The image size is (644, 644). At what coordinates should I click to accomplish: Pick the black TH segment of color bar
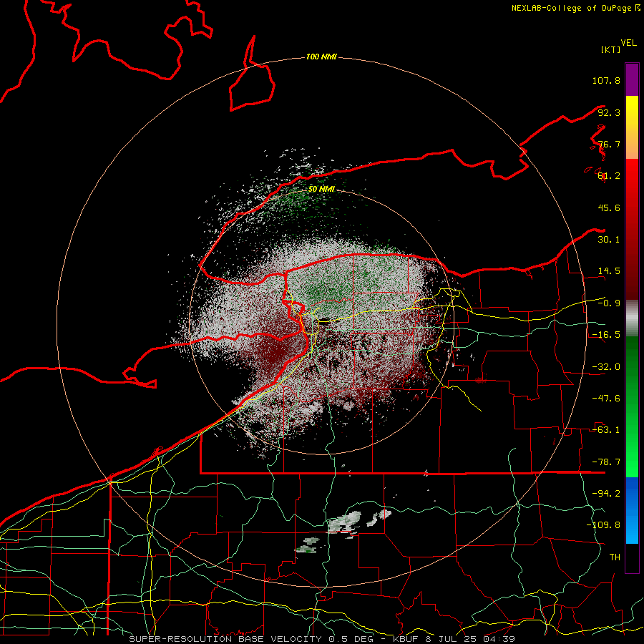(x=632, y=557)
